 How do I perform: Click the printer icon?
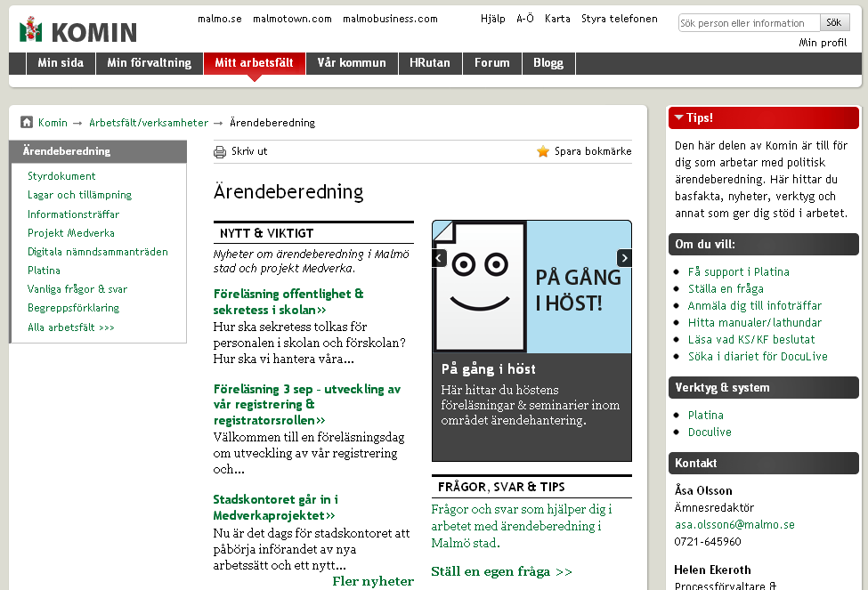click(x=220, y=151)
